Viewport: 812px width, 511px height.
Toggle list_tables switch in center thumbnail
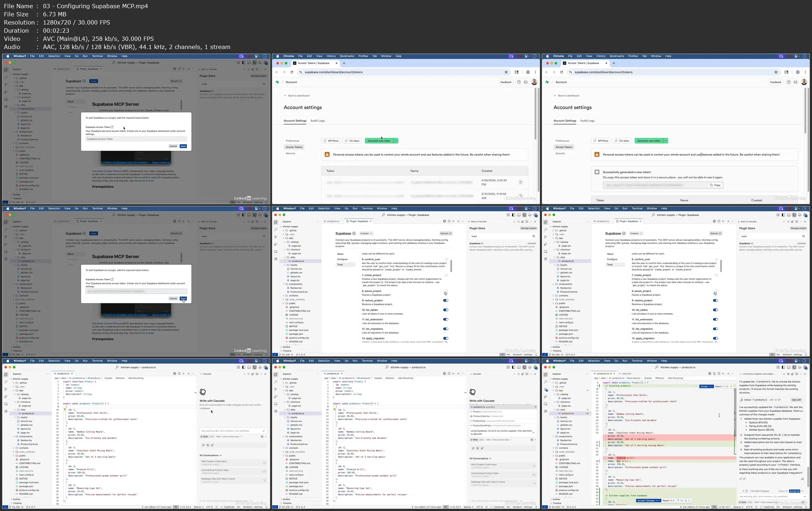pos(446,310)
